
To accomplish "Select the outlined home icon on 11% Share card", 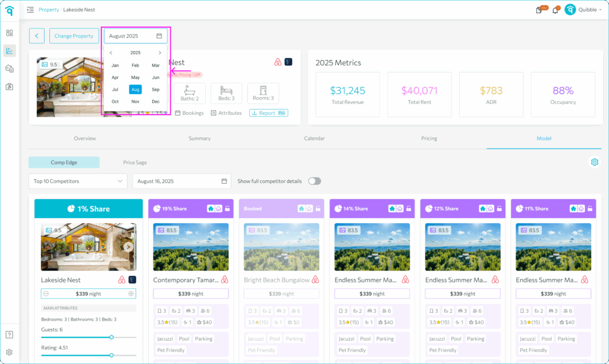I will pos(581,209).
